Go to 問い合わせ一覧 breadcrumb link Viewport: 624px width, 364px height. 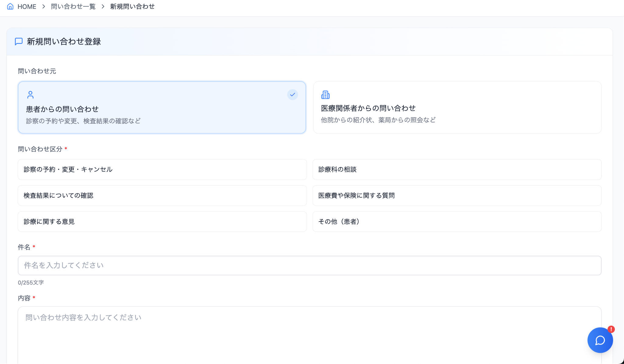pos(73,6)
